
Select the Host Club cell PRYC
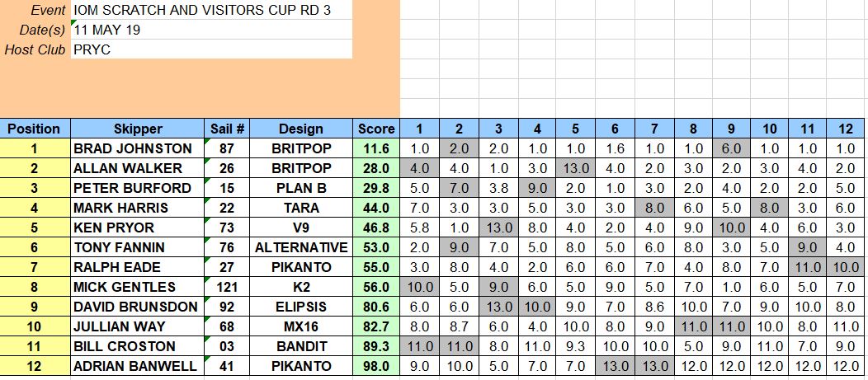[211, 49]
